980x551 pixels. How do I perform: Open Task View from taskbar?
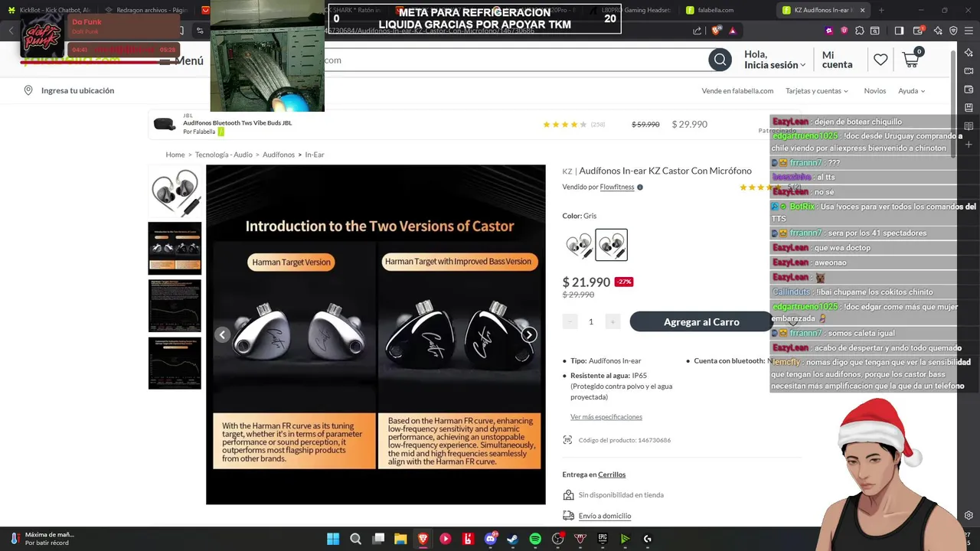point(378,539)
